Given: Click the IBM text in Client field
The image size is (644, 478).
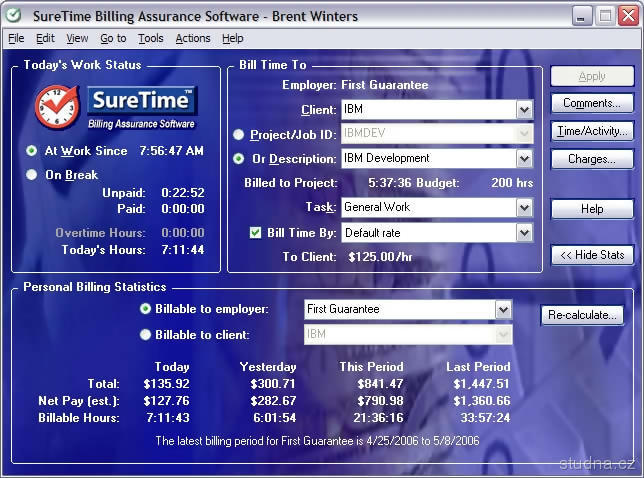Looking at the screenshot, I should pyautogui.click(x=353, y=109).
